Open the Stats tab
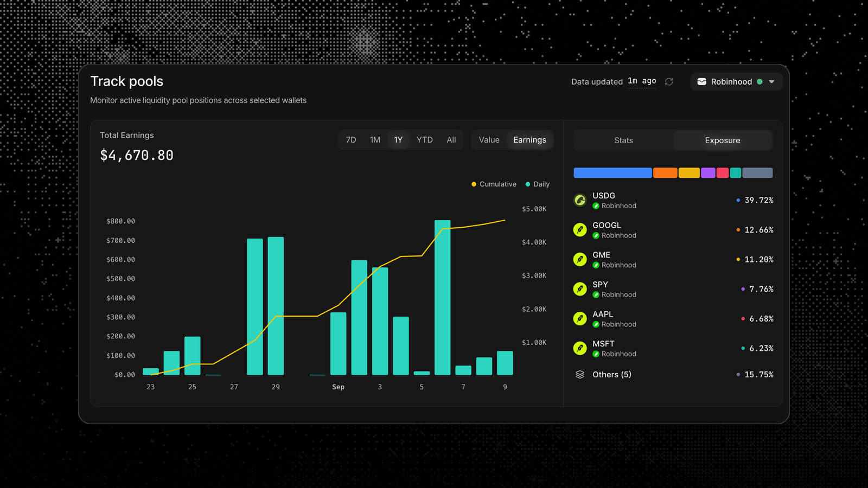 pyautogui.click(x=624, y=140)
